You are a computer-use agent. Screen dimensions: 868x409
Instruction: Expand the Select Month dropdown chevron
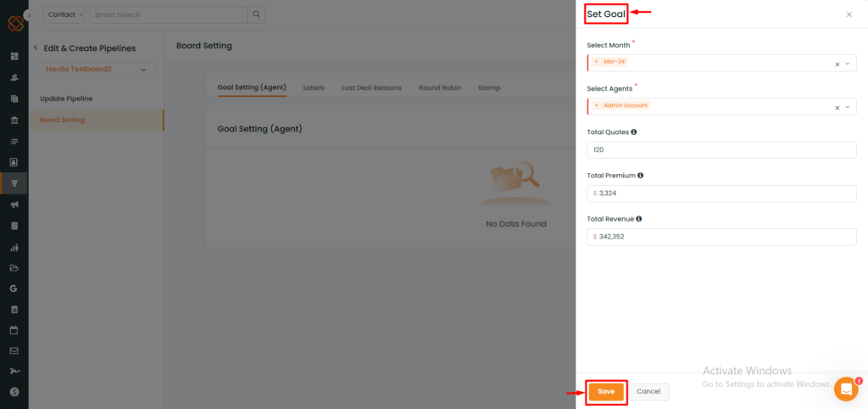848,63
